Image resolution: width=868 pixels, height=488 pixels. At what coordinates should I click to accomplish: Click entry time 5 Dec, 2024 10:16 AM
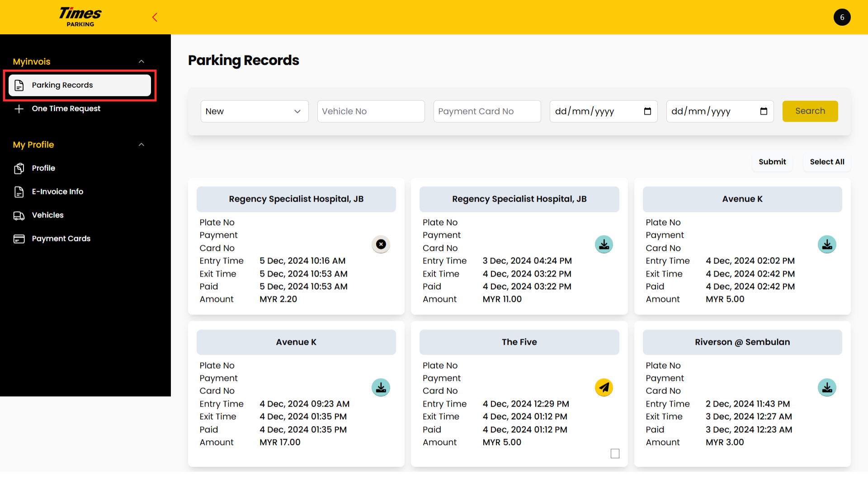click(x=302, y=261)
